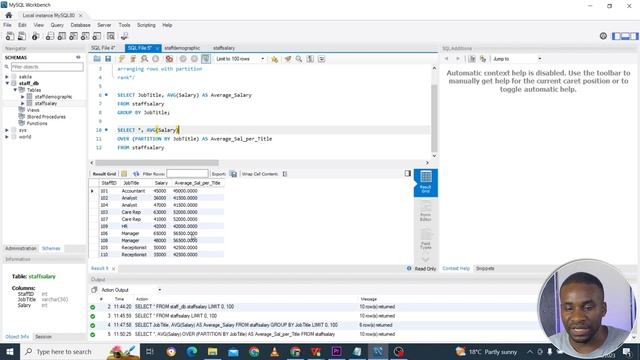Show Field Types side panel
This screenshot has width=640, height=360.
coord(426,240)
